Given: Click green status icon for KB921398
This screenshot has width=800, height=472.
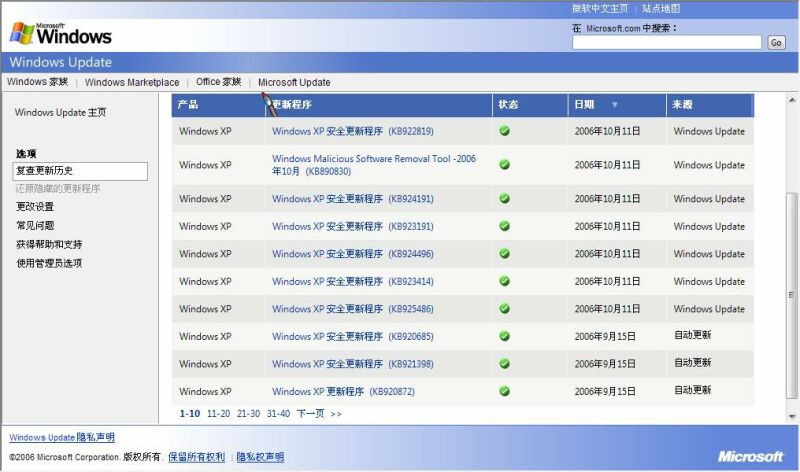Looking at the screenshot, I should coord(505,364).
